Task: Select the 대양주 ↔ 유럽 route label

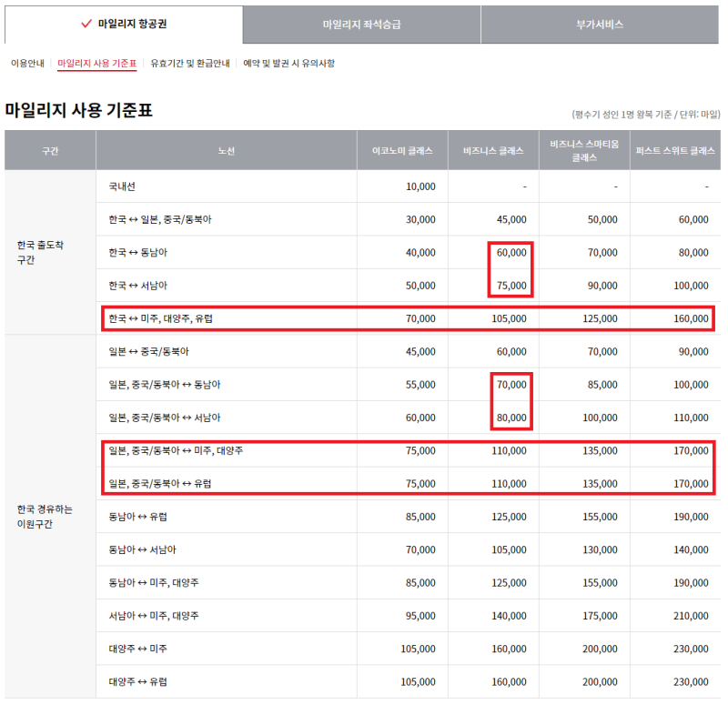Action: coord(138,681)
